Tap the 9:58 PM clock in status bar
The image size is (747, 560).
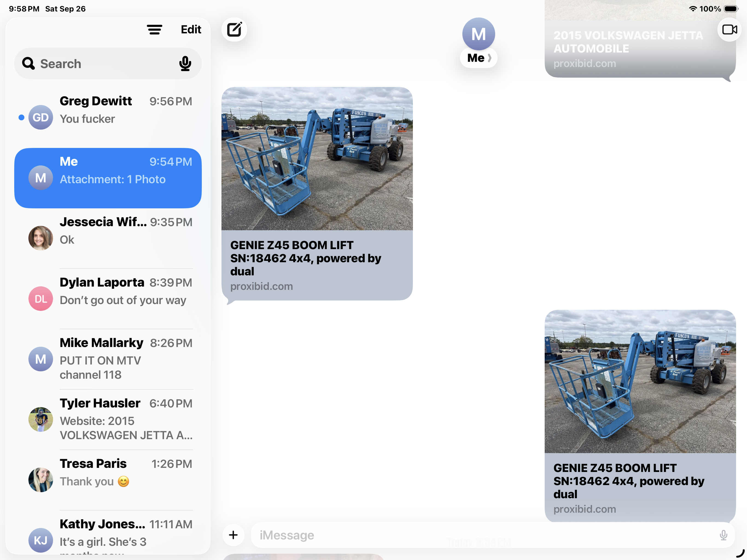click(24, 9)
